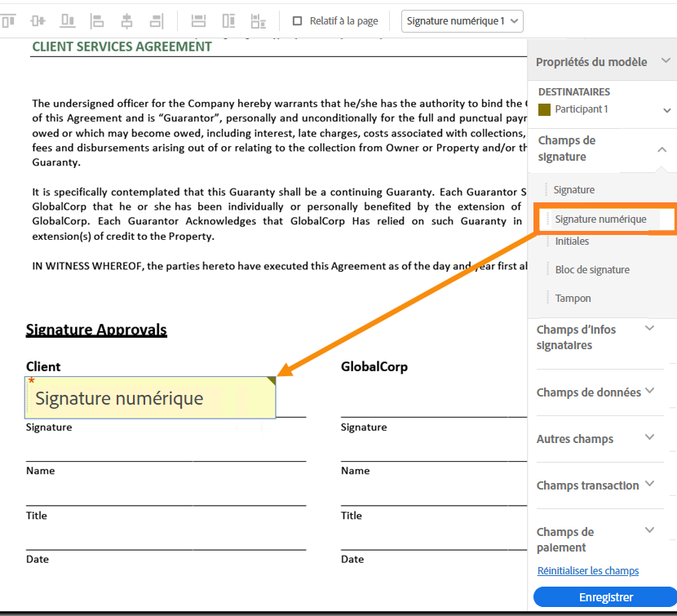Select the match field width icon
The width and height of the screenshot is (677, 616).
(x=198, y=20)
